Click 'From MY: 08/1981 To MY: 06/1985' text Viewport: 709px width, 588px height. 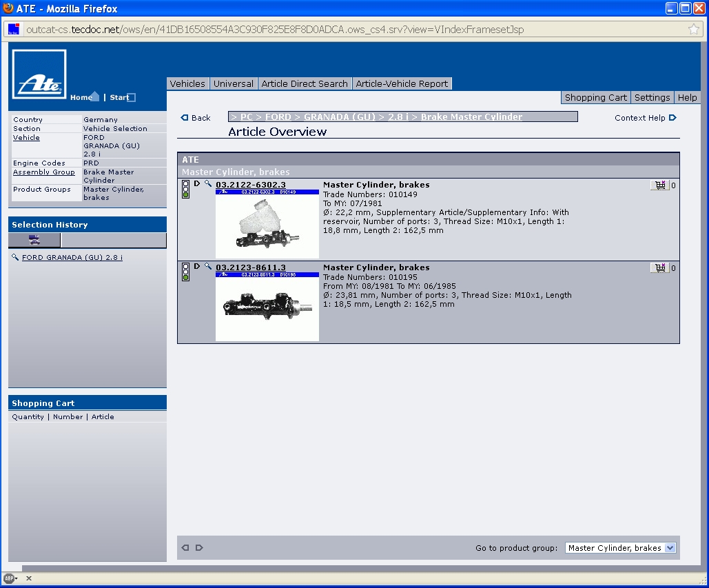click(389, 286)
